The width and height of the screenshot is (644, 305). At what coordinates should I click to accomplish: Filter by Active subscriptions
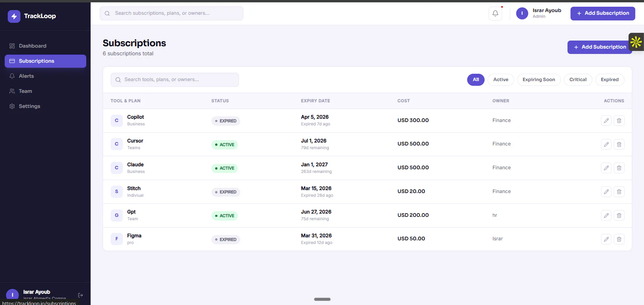point(501,80)
